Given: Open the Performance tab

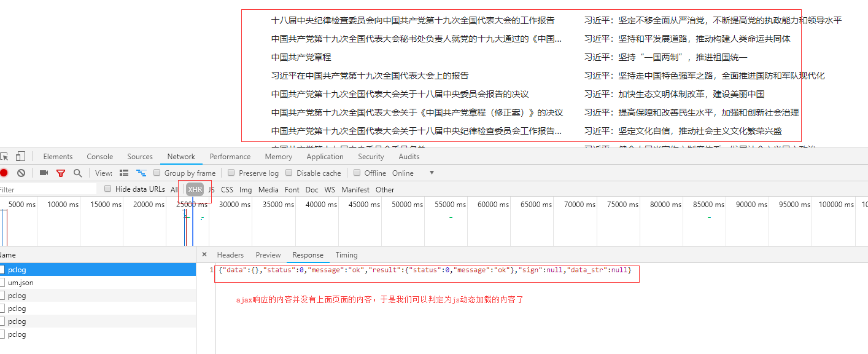Looking at the screenshot, I should 230,157.
